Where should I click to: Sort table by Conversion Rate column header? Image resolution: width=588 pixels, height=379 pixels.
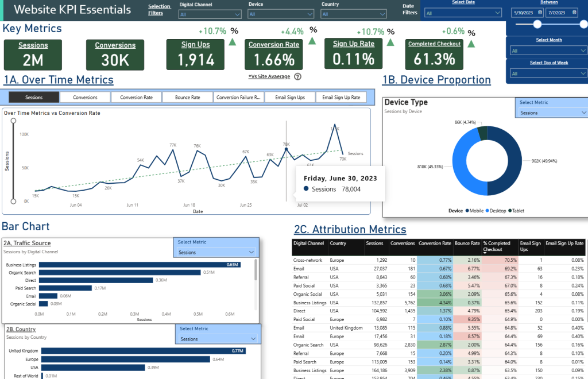[x=435, y=243]
